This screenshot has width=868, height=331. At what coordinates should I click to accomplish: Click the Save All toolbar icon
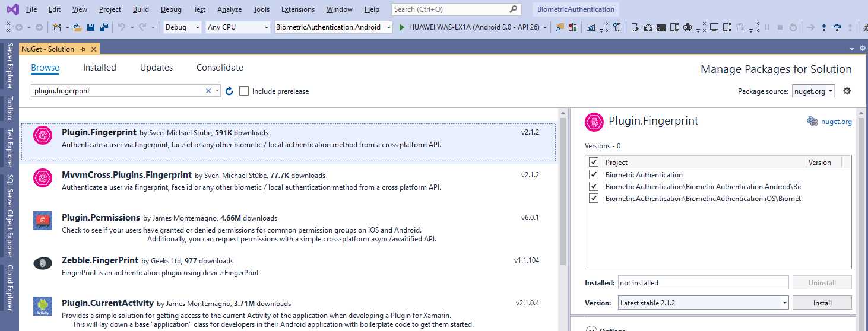pos(103,27)
